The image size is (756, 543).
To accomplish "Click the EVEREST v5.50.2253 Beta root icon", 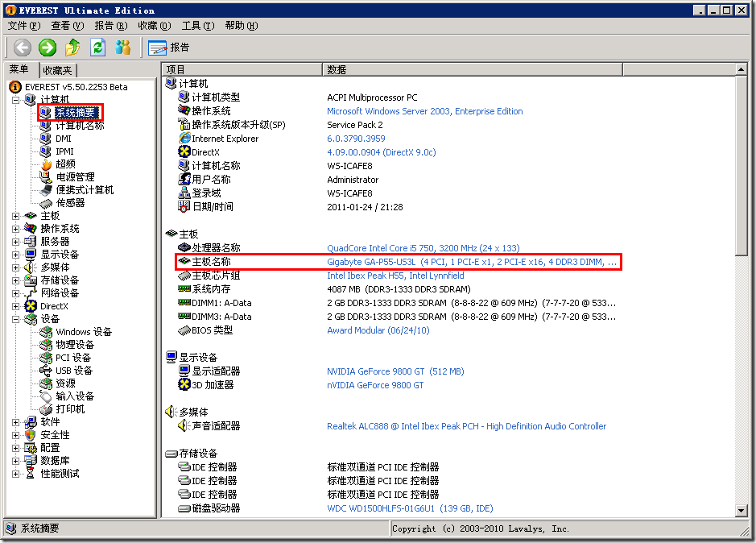I will (15, 87).
